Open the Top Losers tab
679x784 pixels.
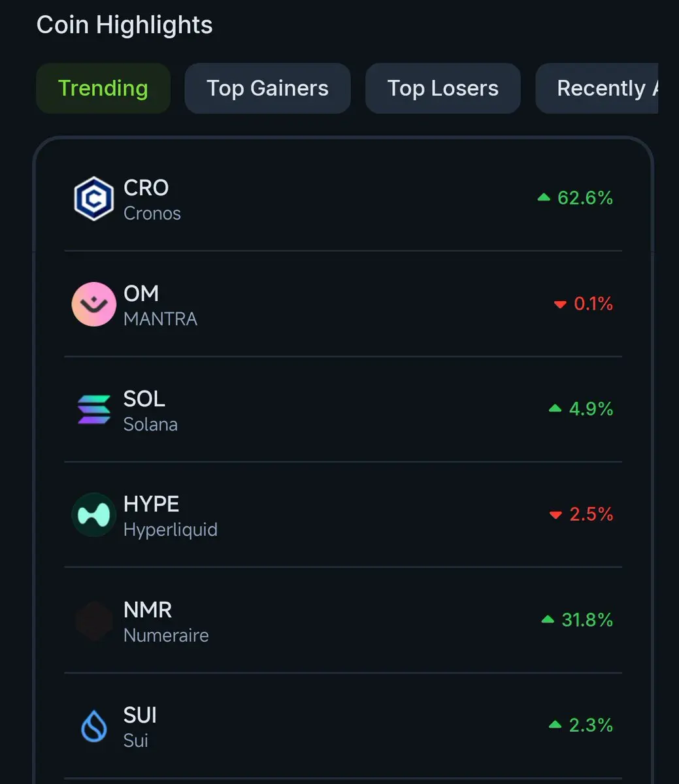[x=442, y=88]
